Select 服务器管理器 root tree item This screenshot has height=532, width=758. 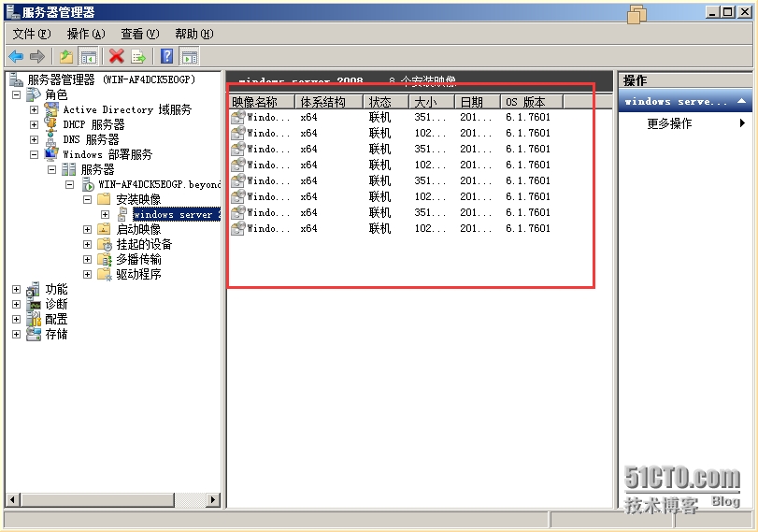[111, 79]
